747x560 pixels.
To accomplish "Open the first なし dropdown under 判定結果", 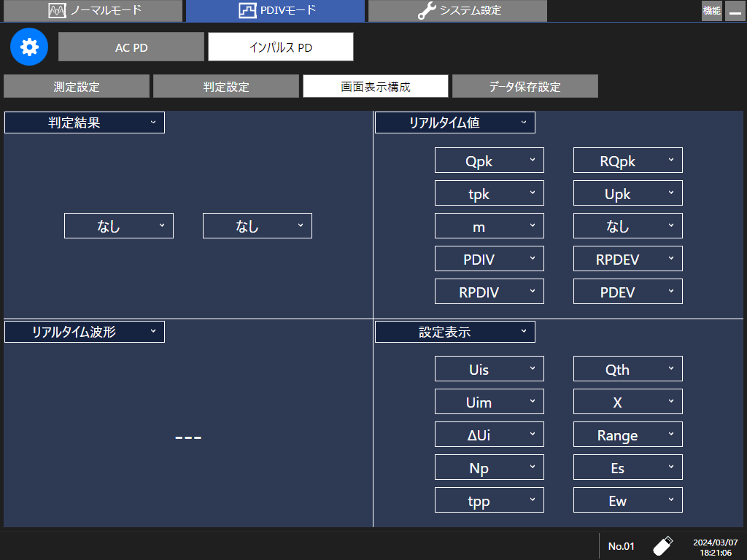I will 118,225.
